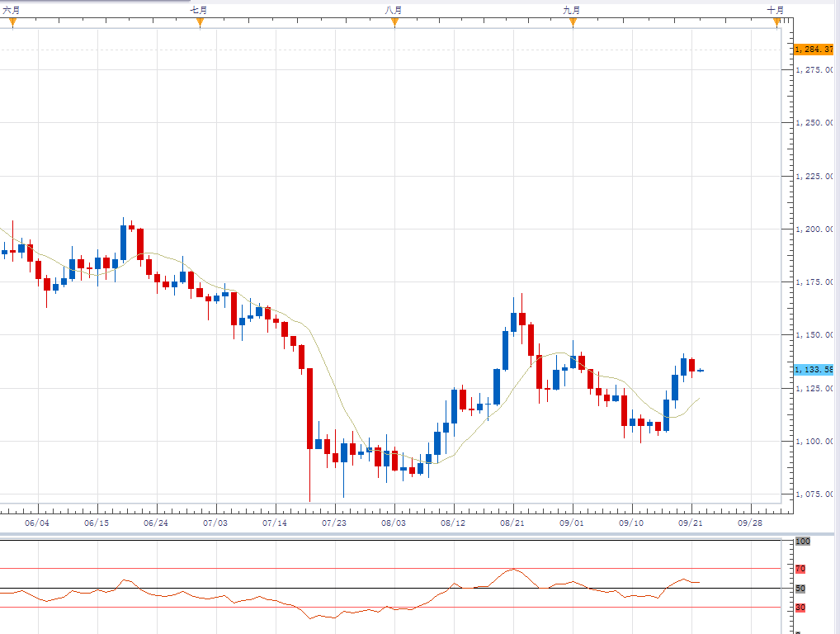The image size is (840, 634).
Task: Click the 1,100.00 price axis label
Action: coord(814,441)
